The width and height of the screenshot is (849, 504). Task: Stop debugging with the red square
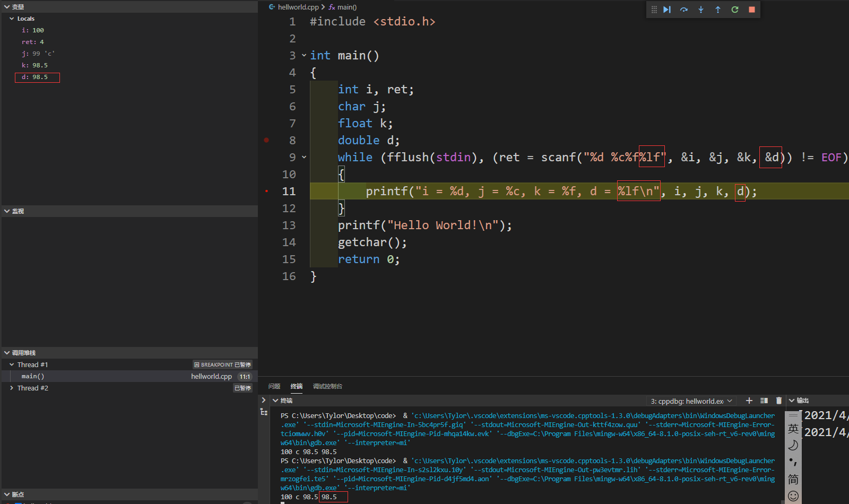[x=752, y=10]
